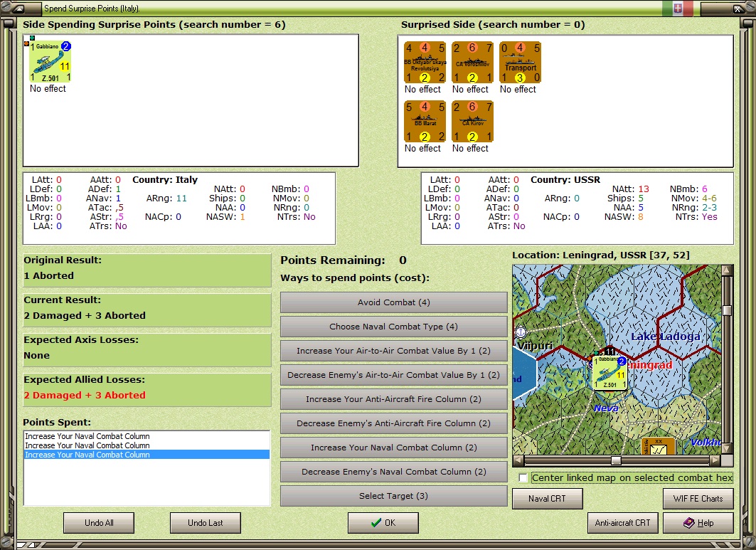Select the Transport ship counter
Screen dimensions: 756x550
pyautogui.click(x=520, y=63)
